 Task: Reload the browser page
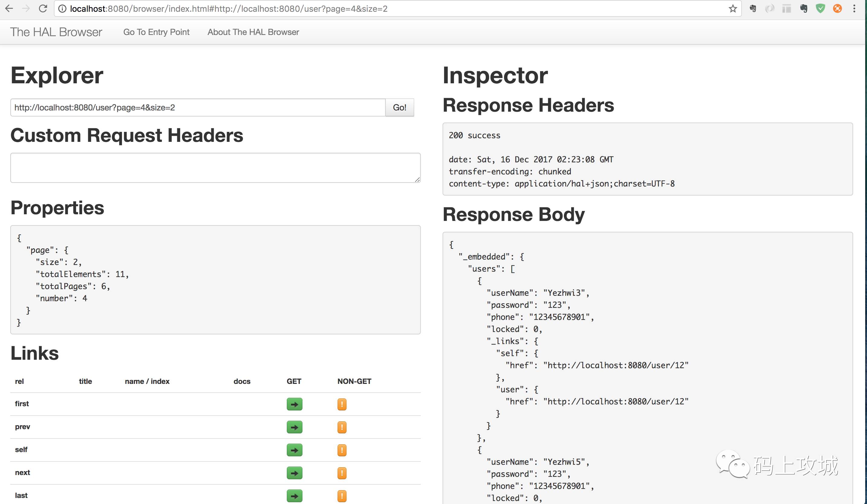[x=43, y=8]
